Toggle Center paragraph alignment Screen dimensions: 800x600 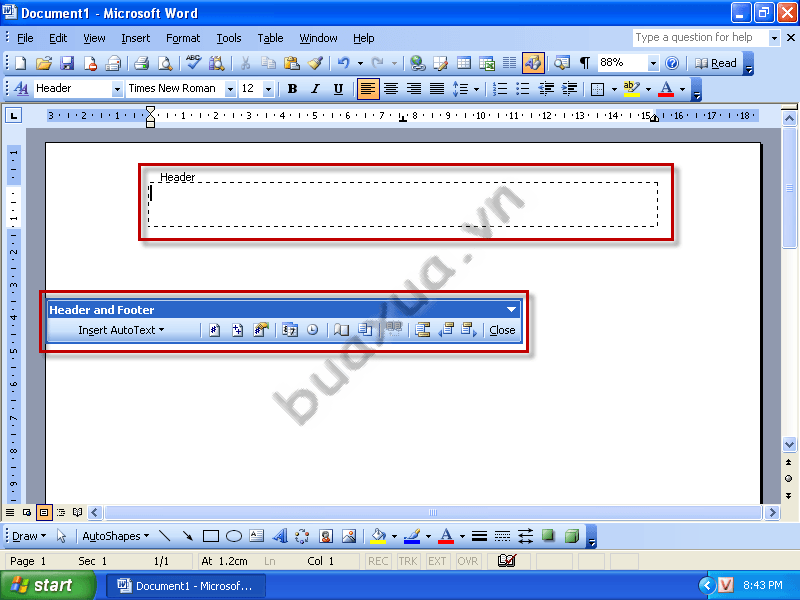[391, 89]
